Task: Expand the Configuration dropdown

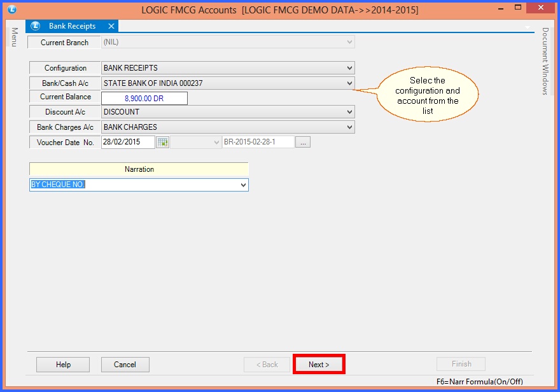Action: coord(349,68)
